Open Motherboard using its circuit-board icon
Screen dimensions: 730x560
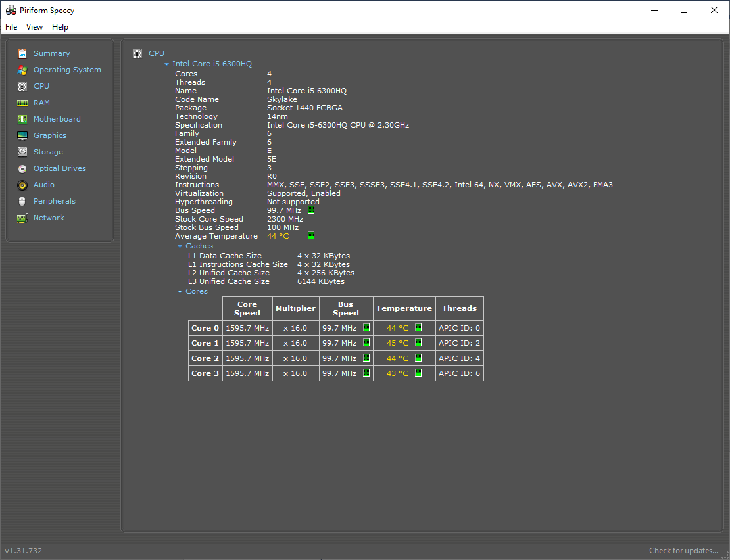coord(22,119)
